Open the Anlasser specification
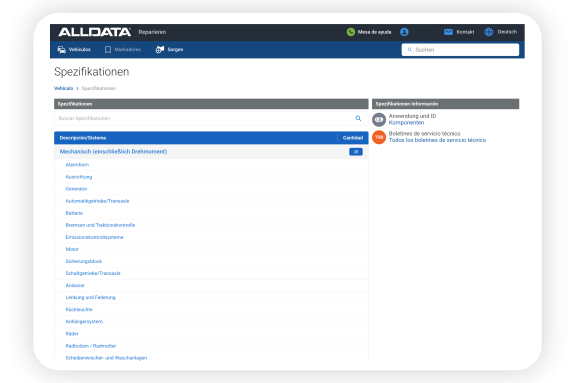This screenshot has width=575, height=383. pos(75,285)
